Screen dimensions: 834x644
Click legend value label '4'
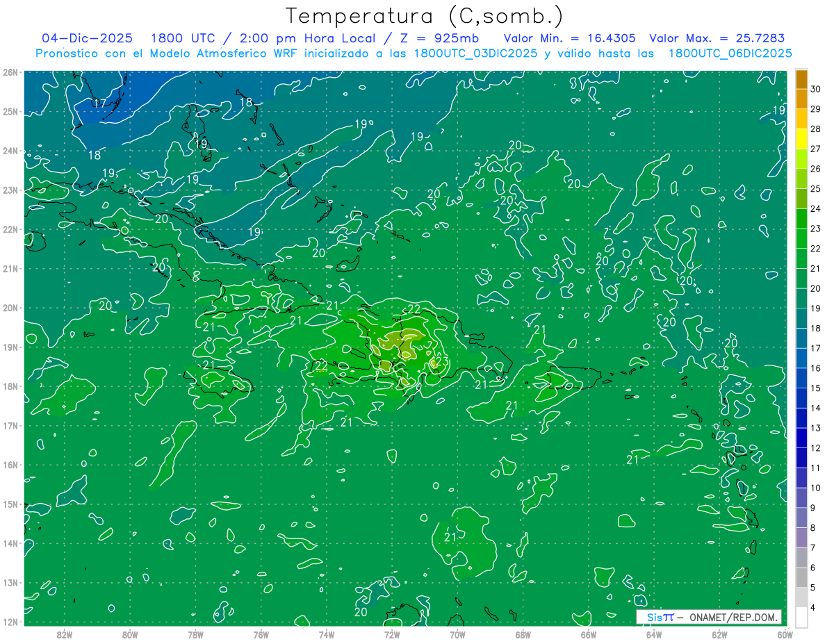tap(813, 608)
